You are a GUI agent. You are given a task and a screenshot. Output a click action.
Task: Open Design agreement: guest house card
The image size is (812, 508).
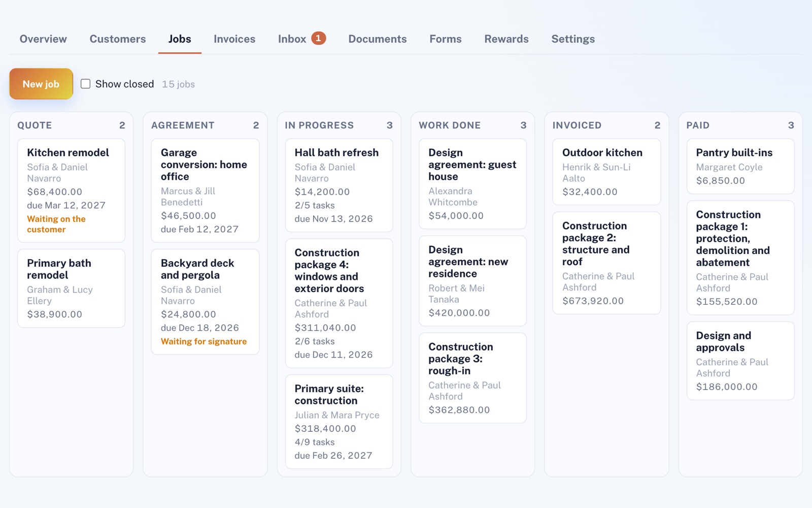pyautogui.click(x=472, y=184)
